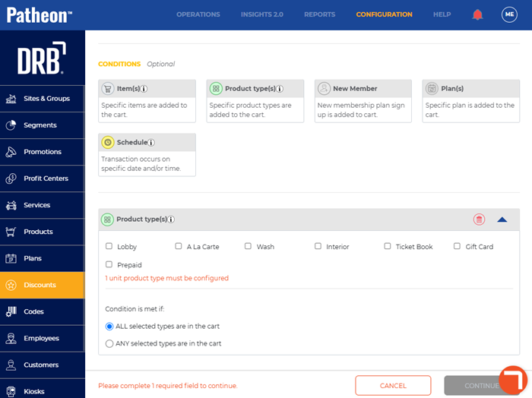Screen dimensions: 532x398
Task: Click the Codes barcode icon
Action: click(x=11, y=311)
